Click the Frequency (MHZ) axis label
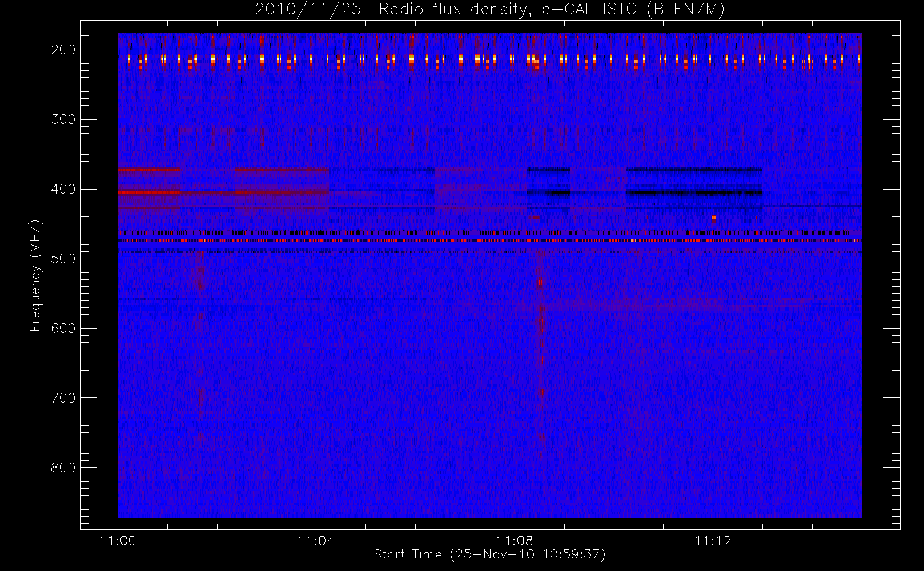The width and height of the screenshot is (924, 571). point(35,275)
